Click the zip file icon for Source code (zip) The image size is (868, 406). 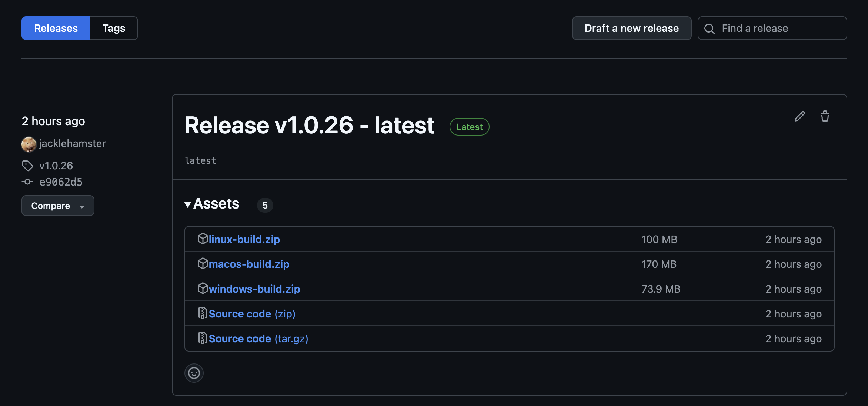[x=203, y=313]
